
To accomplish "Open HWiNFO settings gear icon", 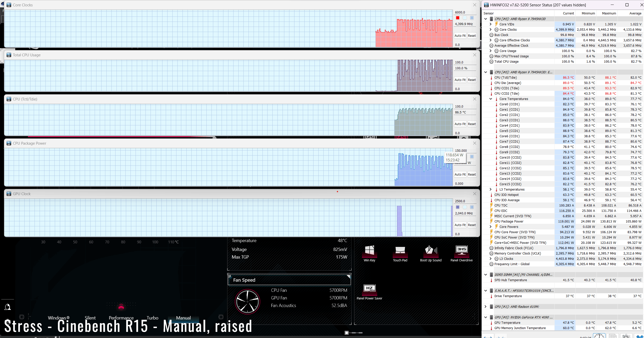I will 626,336.
